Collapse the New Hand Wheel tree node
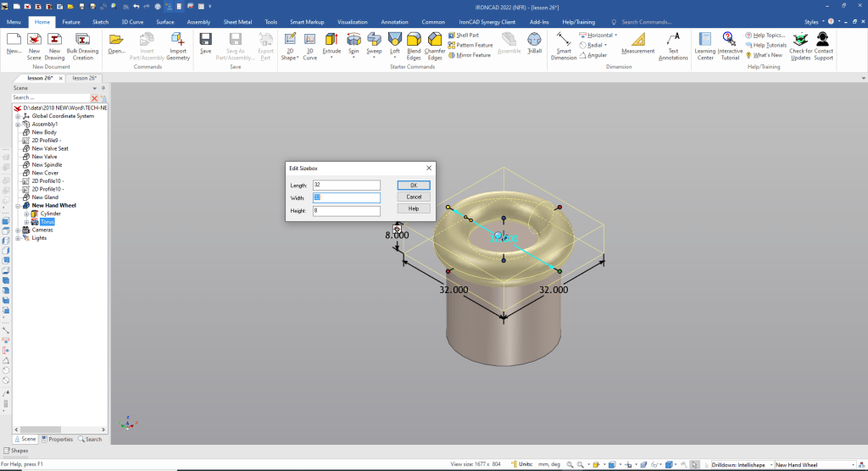868x471 pixels. click(18, 206)
